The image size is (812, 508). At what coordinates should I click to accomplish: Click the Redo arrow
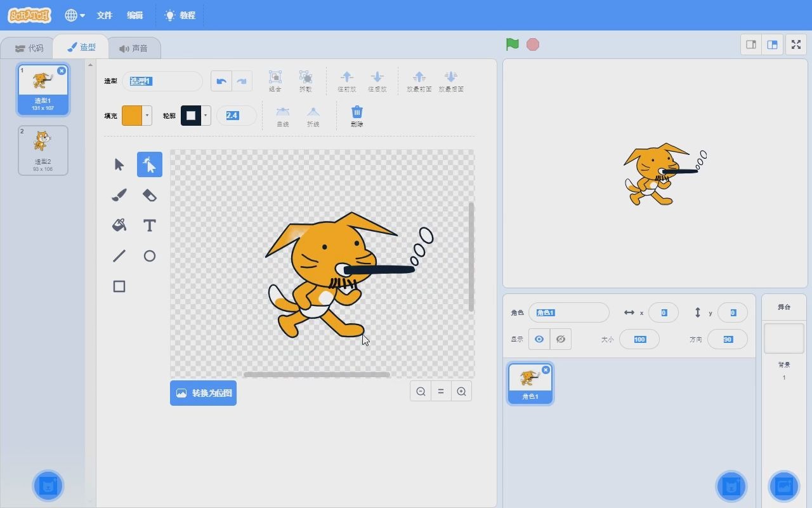pos(242,81)
